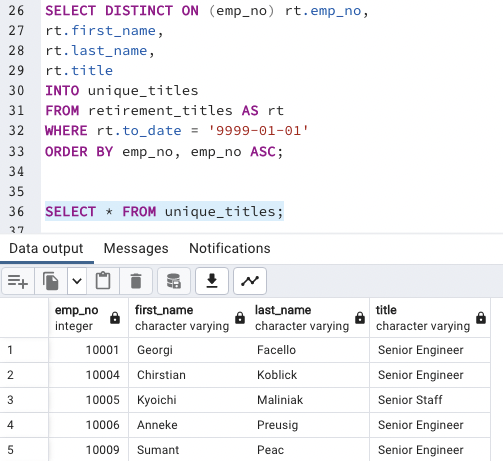Place cursor on 'INTO unique_titles' line

click(x=122, y=91)
